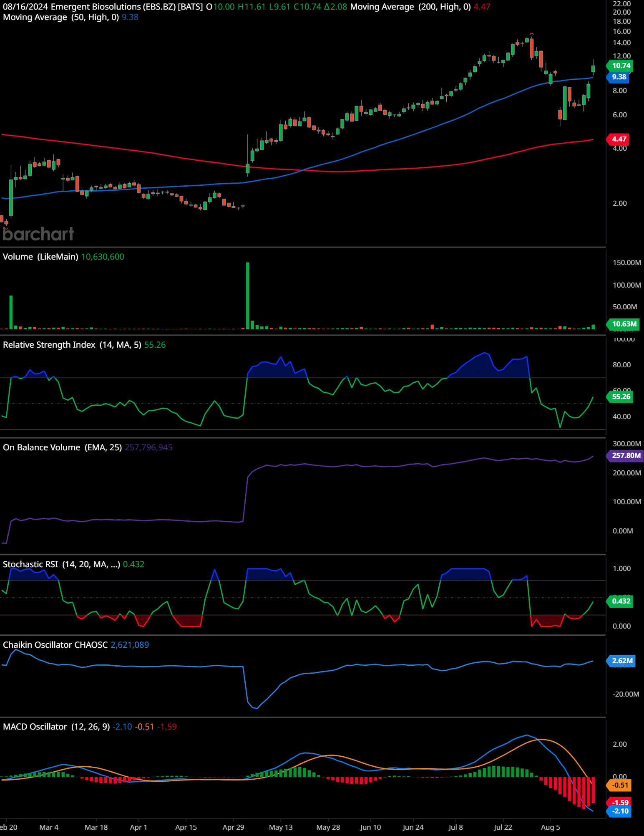Click the purple 257.80M OBV axis tag
Viewport: 644px width, 836px height.
(625, 455)
